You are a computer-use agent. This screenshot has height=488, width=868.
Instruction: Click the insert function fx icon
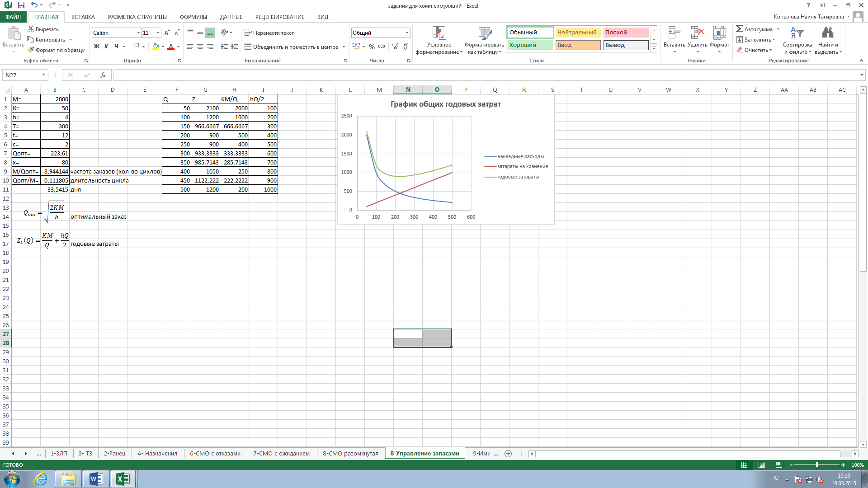[x=103, y=75]
